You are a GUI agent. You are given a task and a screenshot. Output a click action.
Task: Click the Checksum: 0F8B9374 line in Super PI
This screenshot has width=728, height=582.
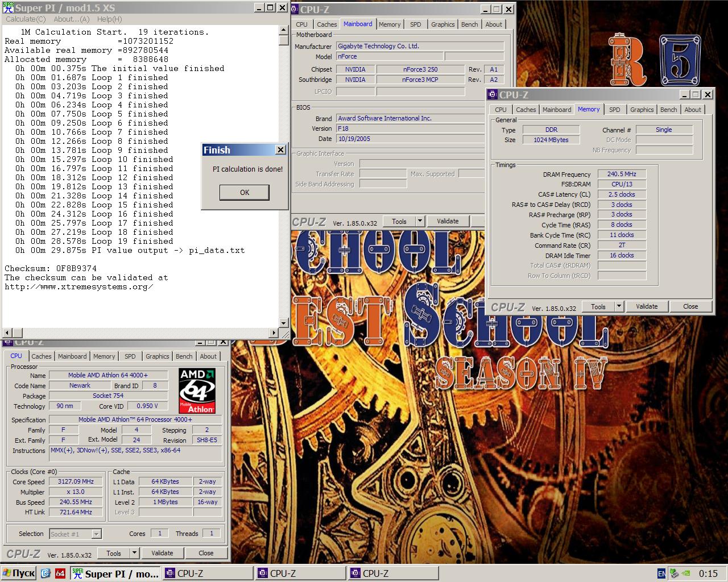[x=51, y=268]
